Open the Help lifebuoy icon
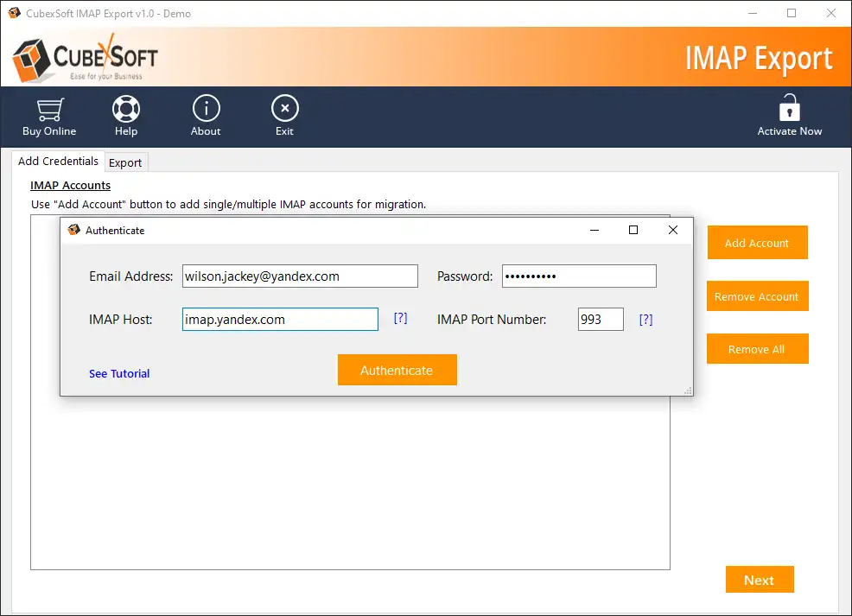Screen dimensions: 852x616 (x=126, y=110)
